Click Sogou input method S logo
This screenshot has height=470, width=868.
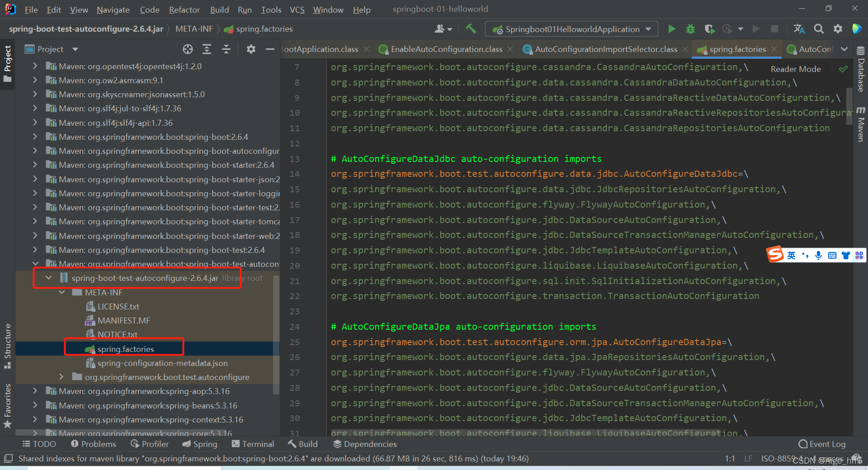775,255
